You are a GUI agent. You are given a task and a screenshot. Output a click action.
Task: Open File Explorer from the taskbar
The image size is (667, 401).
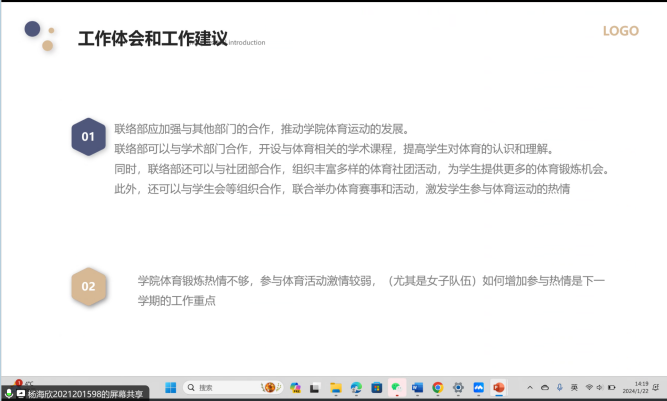coord(336,387)
